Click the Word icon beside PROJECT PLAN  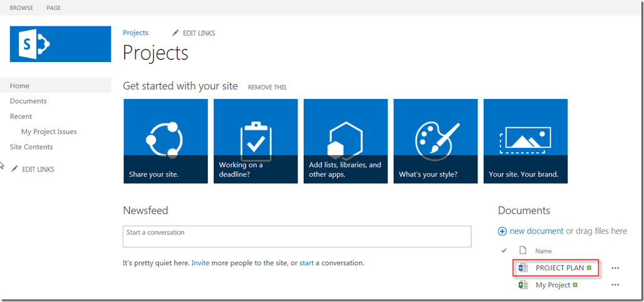pyautogui.click(x=523, y=268)
